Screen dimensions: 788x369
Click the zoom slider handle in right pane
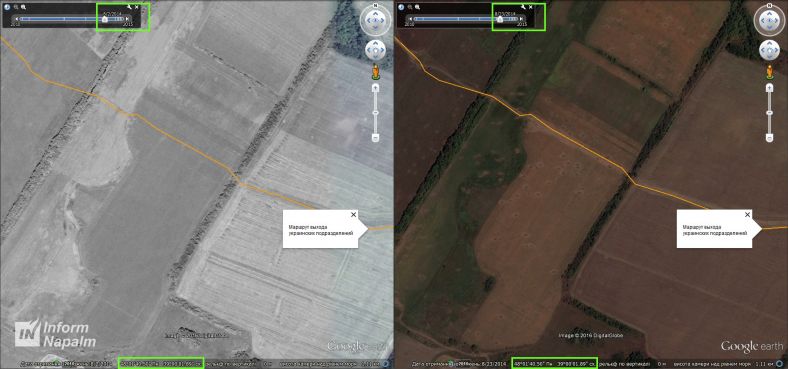[769, 113]
